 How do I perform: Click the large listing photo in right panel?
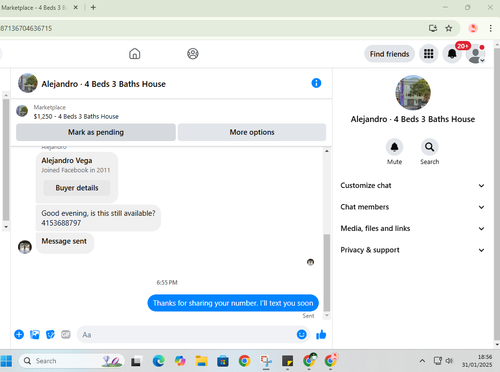(x=413, y=93)
